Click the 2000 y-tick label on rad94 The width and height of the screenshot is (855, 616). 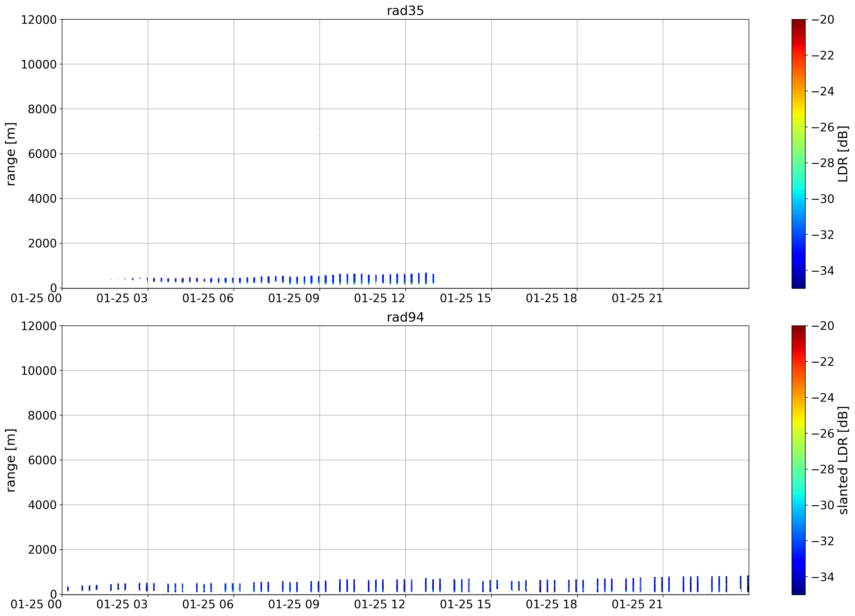pyautogui.click(x=42, y=550)
